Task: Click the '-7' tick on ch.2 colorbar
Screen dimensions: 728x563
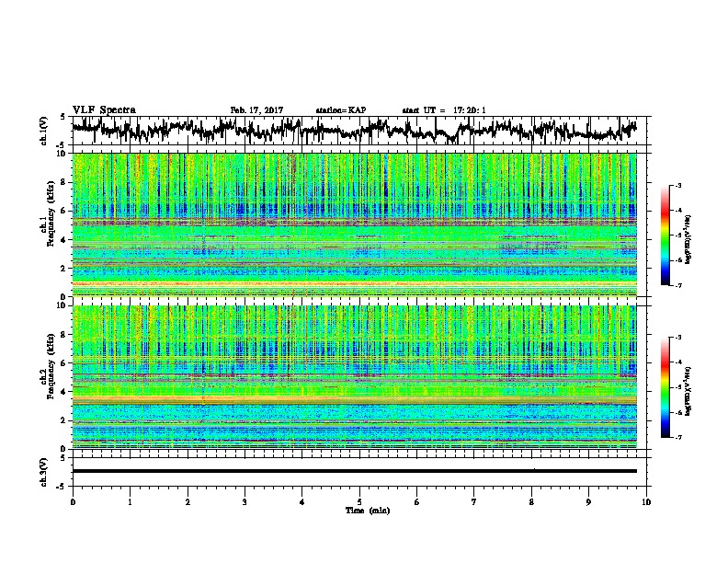Action: coord(677,438)
